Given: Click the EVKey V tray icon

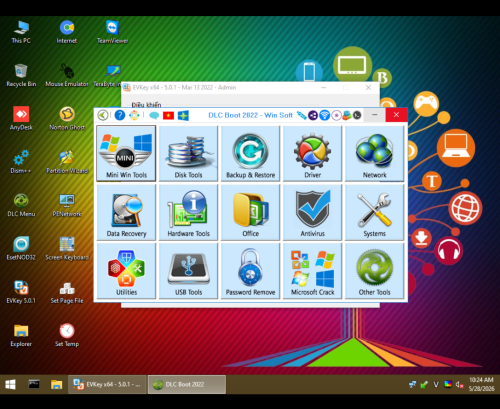Looking at the screenshot, I should click(x=436, y=385).
